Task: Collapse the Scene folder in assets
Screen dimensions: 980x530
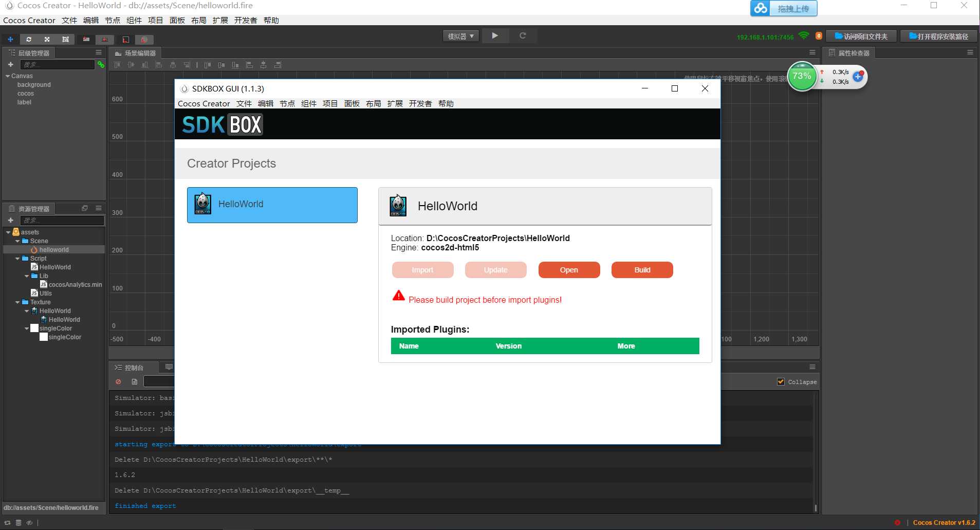Action: (17, 241)
